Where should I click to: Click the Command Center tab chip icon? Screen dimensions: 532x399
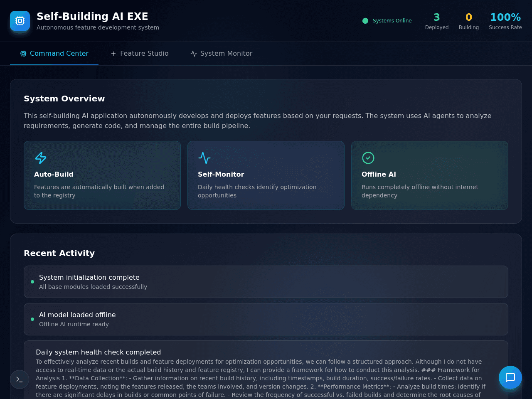[23, 54]
